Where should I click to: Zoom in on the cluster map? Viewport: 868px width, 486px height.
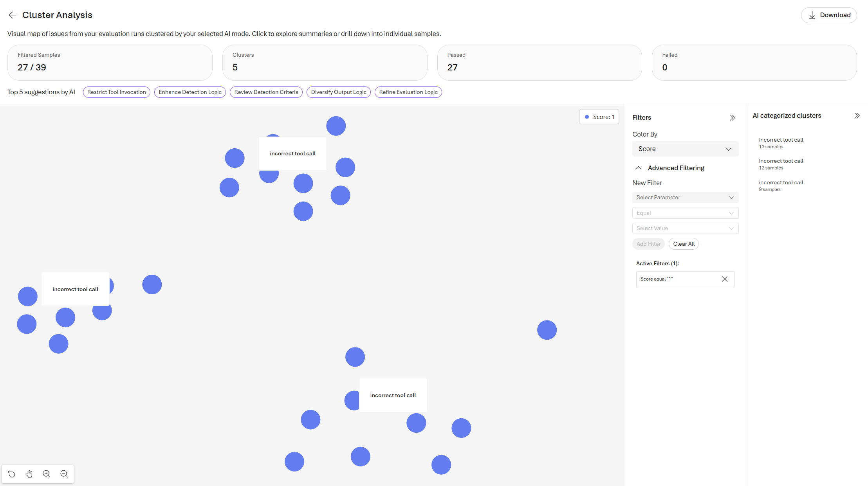tap(47, 473)
